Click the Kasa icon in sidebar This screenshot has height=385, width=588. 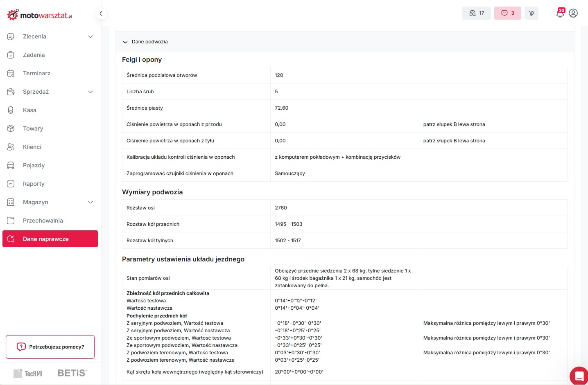pyautogui.click(x=11, y=110)
